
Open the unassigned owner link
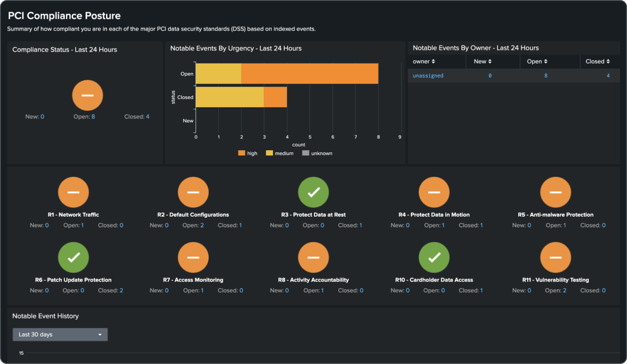[428, 76]
